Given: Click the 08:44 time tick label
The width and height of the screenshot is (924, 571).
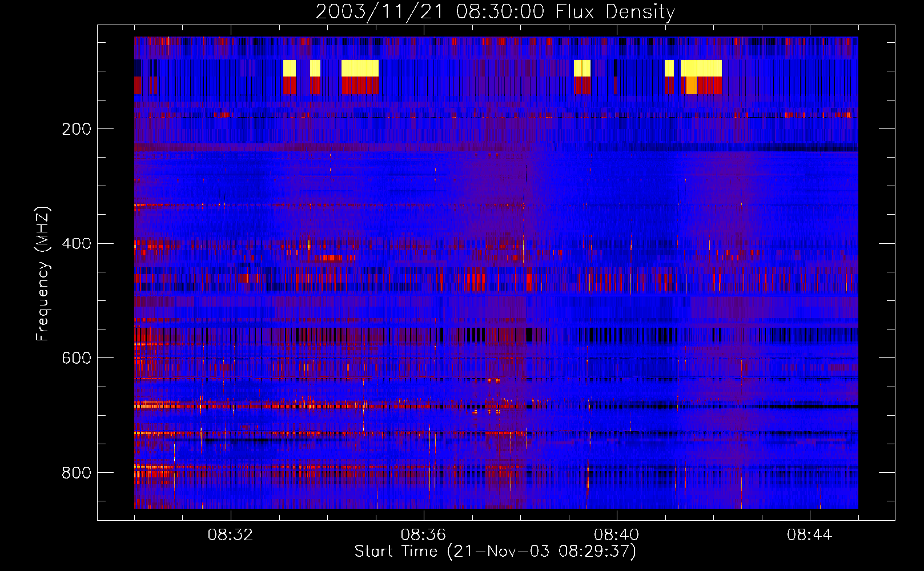Looking at the screenshot, I should point(809,535).
